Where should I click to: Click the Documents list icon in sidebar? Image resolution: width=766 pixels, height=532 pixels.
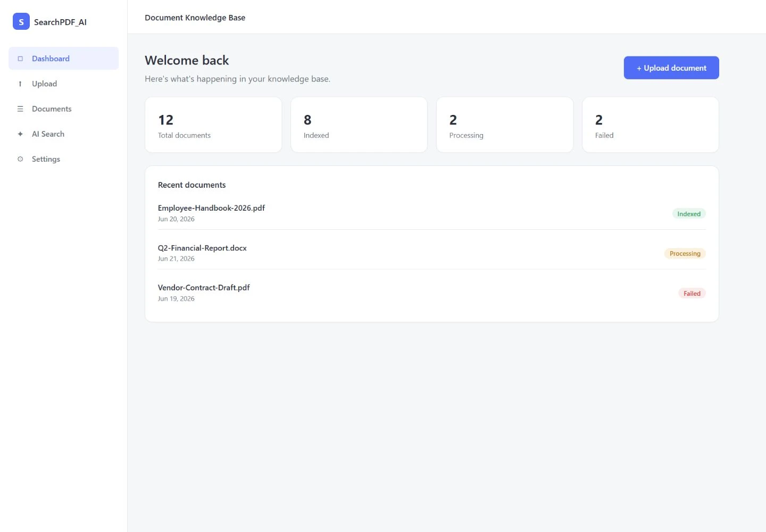pyautogui.click(x=20, y=109)
